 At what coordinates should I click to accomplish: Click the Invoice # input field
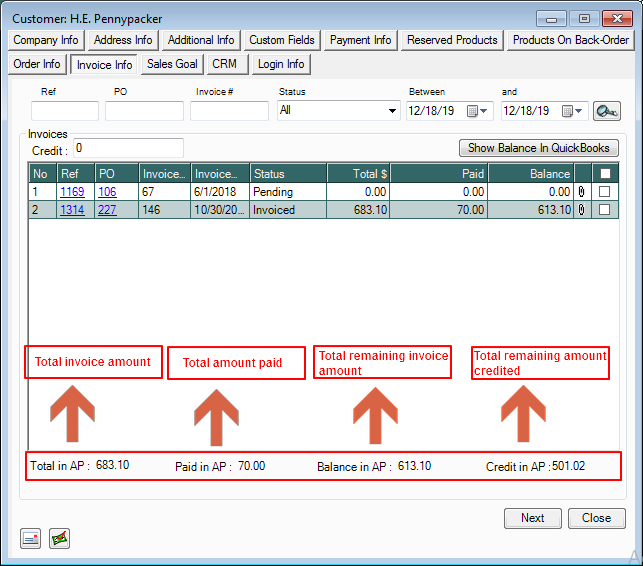tap(229, 111)
